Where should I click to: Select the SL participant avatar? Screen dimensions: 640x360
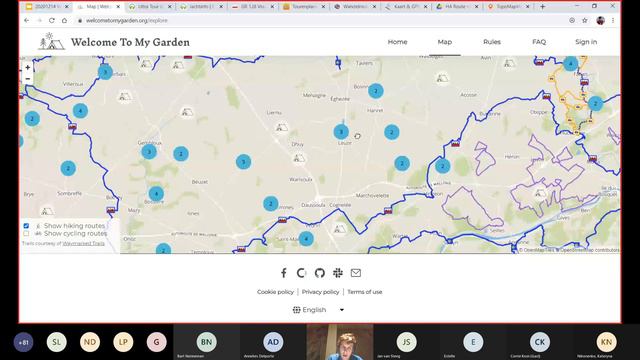point(56,342)
